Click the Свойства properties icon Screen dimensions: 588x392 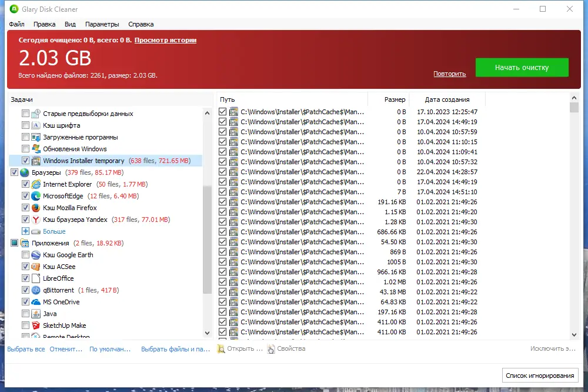coord(271,349)
